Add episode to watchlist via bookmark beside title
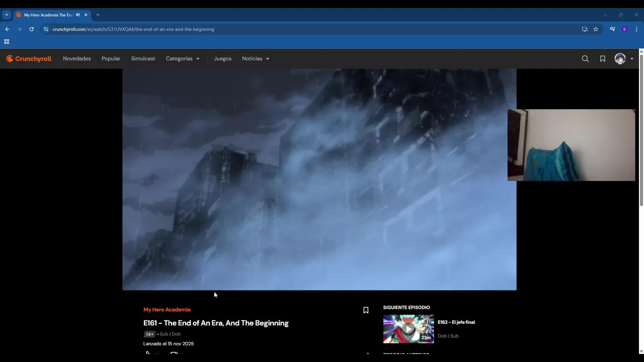The width and height of the screenshot is (644, 362). tap(366, 310)
